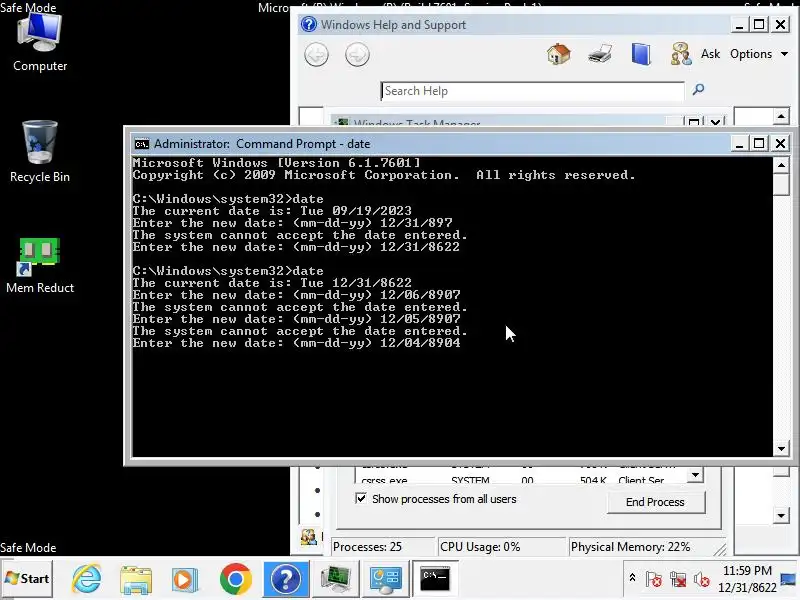Switch to Task Manager taskbar icon
Viewport: 800px width, 600px height.
(x=335, y=579)
